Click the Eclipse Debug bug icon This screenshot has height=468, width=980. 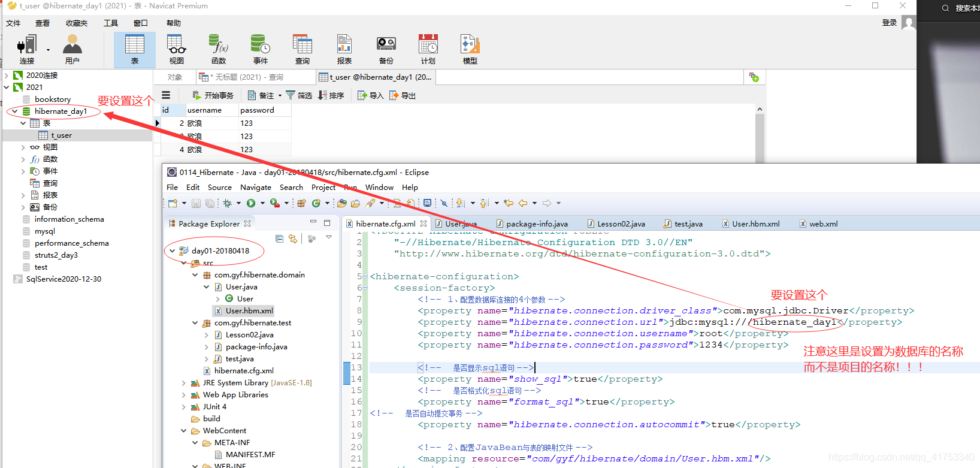pos(227,203)
